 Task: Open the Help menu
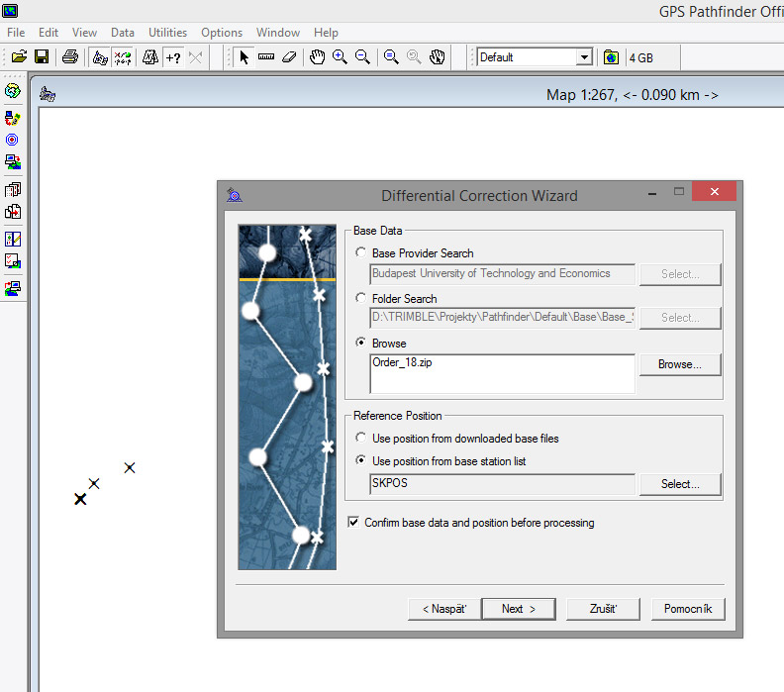[x=326, y=33]
